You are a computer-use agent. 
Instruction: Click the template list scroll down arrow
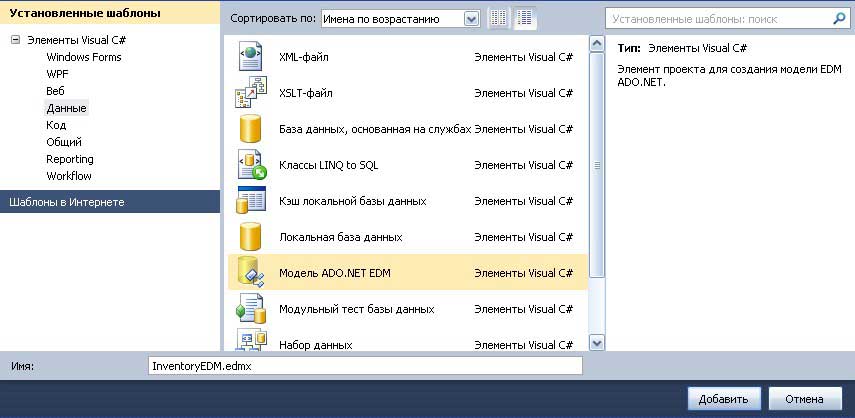(x=597, y=342)
